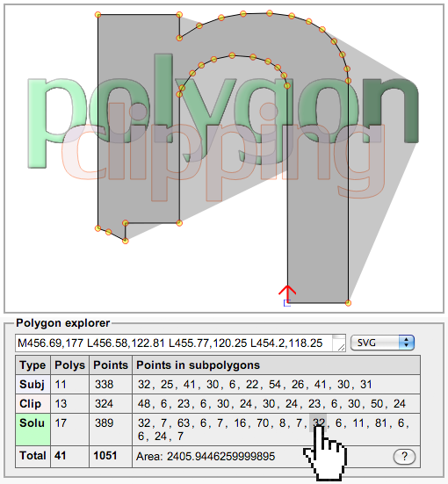Click Clip subpolygon count 50
This screenshot has height=484, width=448.
coord(377,403)
